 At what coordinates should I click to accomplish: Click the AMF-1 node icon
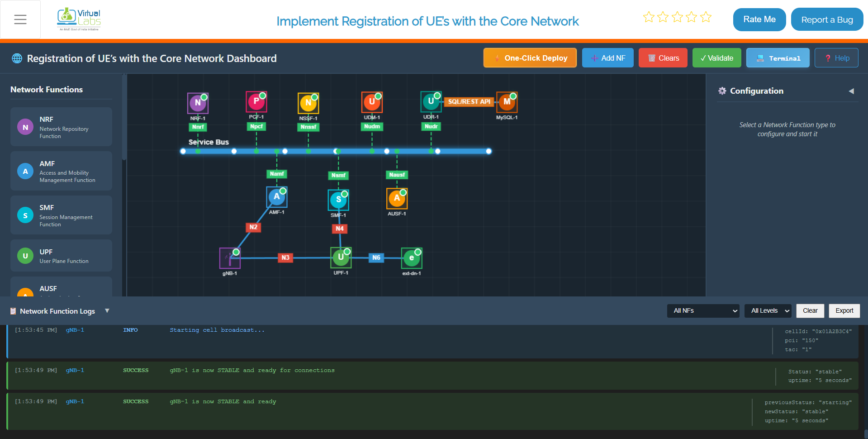[277, 197]
